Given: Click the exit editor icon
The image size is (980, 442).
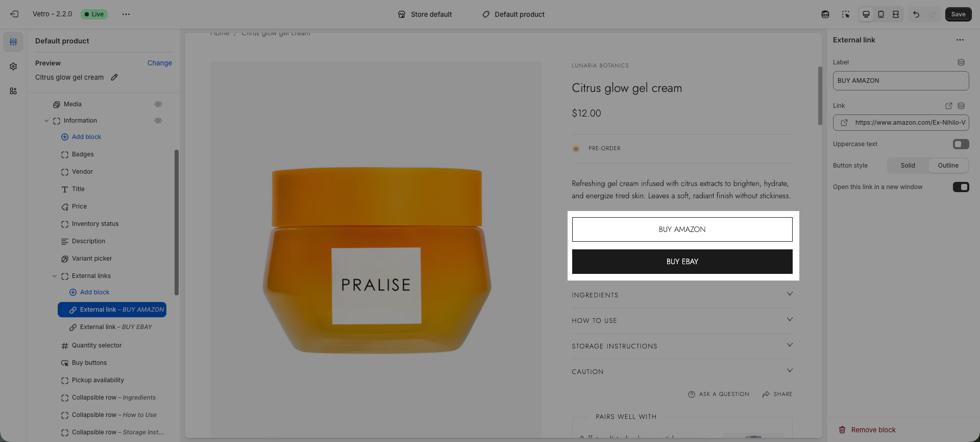Looking at the screenshot, I should click(x=14, y=14).
